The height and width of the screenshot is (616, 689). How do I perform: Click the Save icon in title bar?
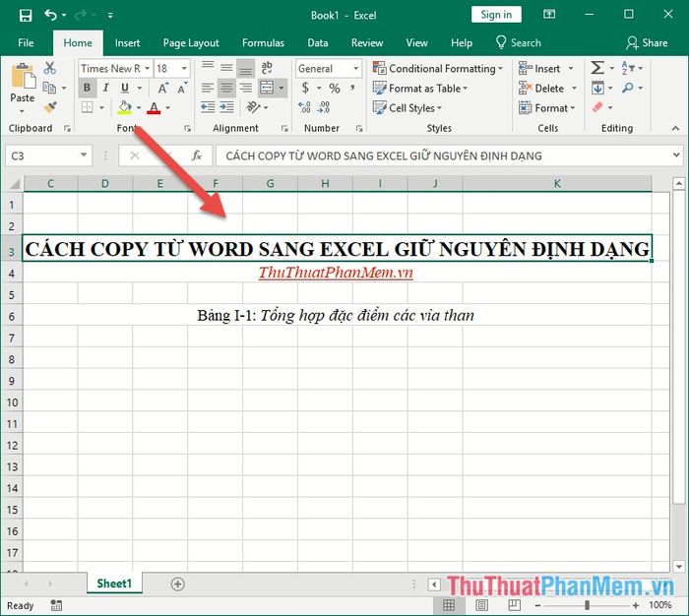[x=26, y=16]
